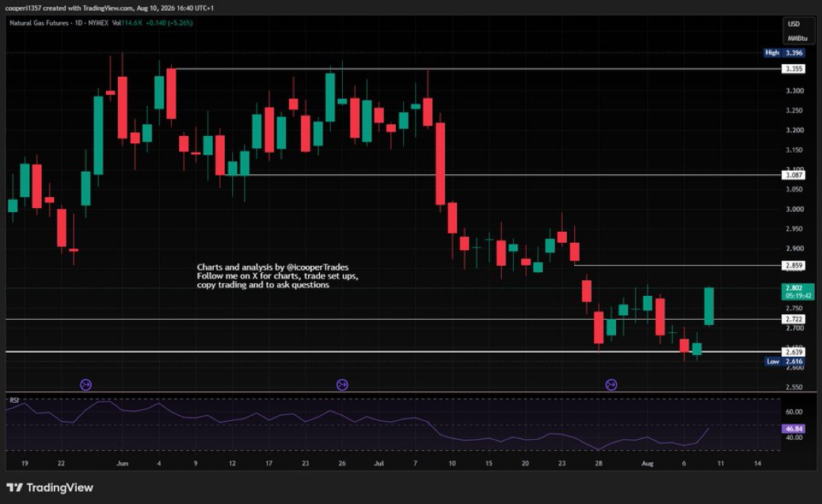Click the tall red candle of July 9
The height and width of the screenshot is (504, 822).
440,164
